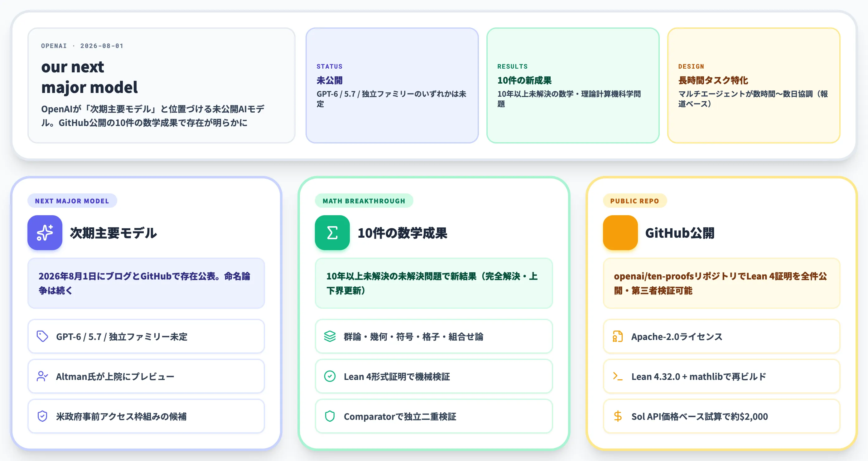Click the tag icon in GPT-6 / 5.7 row
Viewport: 868px width, 461px height.
pyautogui.click(x=42, y=336)
